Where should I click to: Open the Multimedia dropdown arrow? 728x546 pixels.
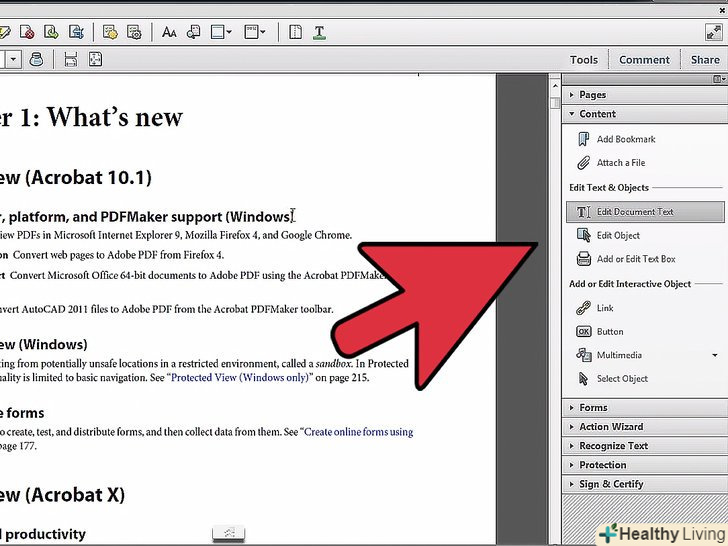(715, 355)
